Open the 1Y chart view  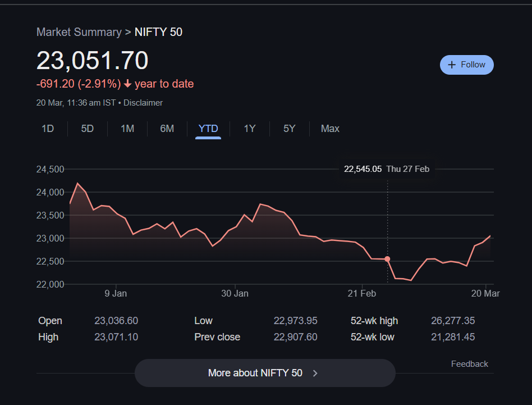(x=250, y=129)
